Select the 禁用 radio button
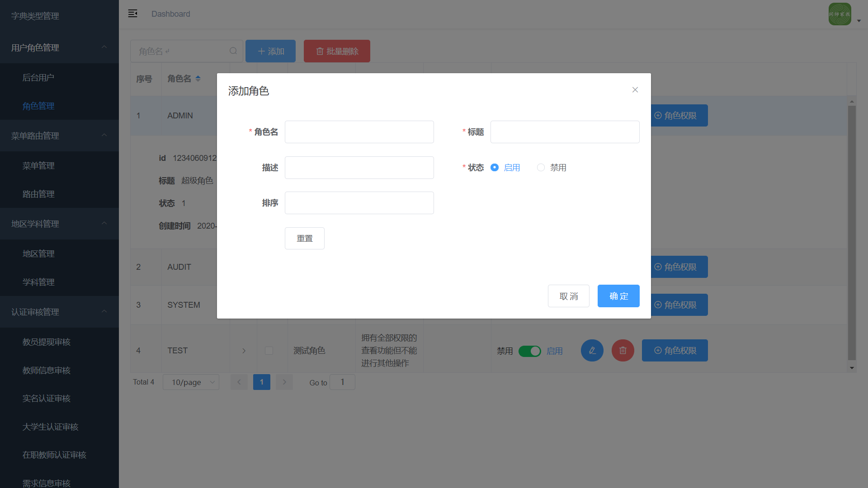The image size is (868, 488). tap(541, 168)
